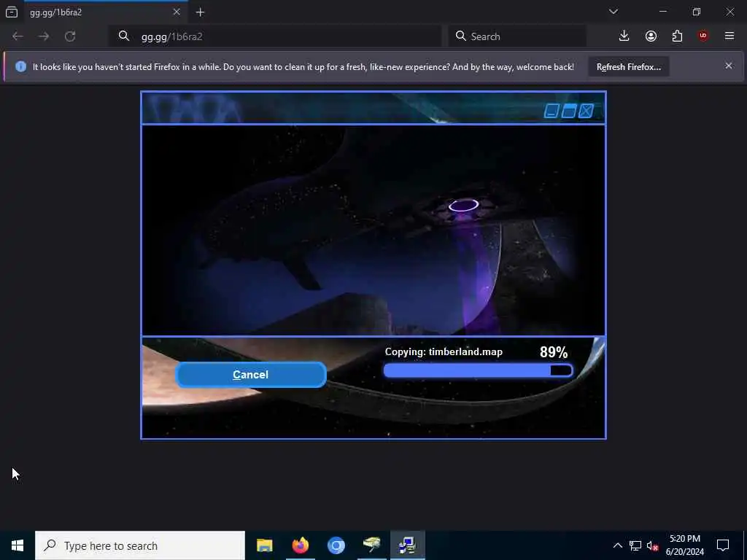Open the network status tray icon
Viewport: 747px width, 560px height.
[x=635, y=545]
